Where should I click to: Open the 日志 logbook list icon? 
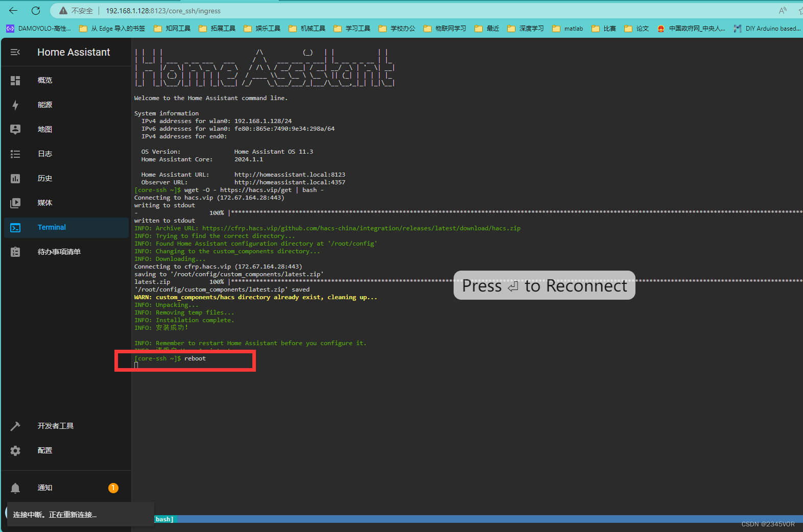tap(15, 154)
